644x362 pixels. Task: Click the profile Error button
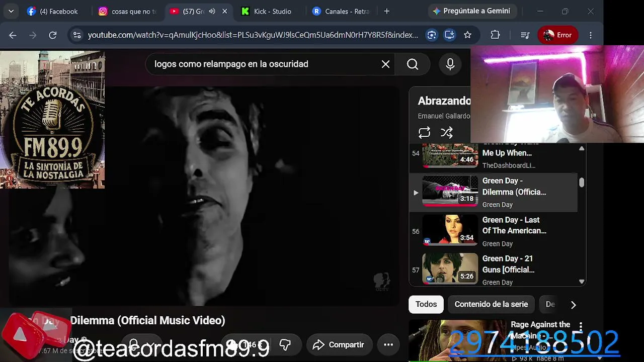557,35
